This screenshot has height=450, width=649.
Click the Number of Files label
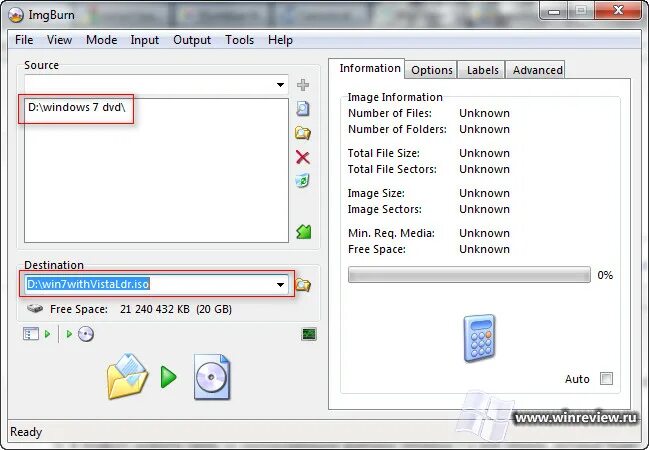point(390,113)
